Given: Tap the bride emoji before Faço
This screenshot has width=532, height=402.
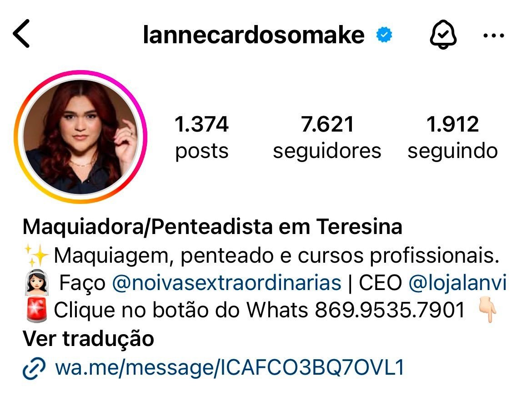Looking at the screenshot, I should click(37, 283).
